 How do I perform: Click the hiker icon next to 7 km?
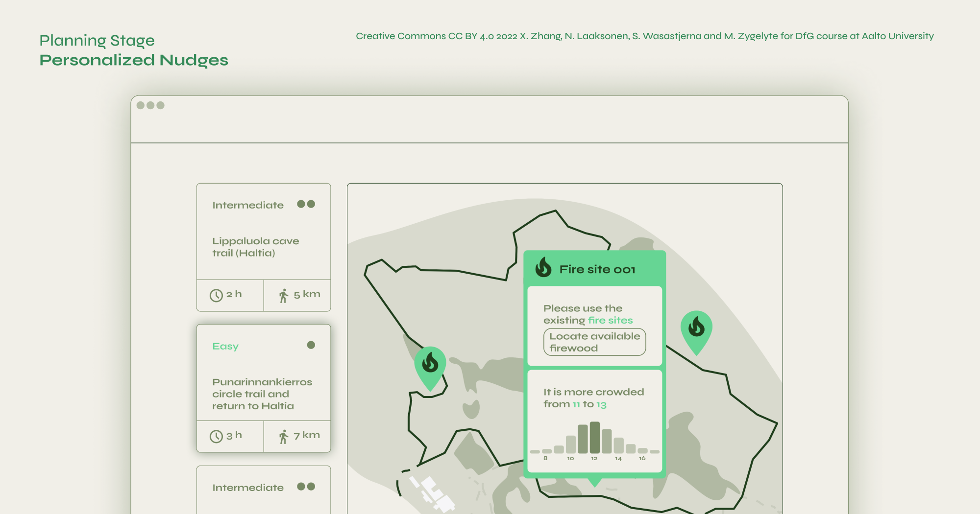pyautogui.click(x=284, y=436)
